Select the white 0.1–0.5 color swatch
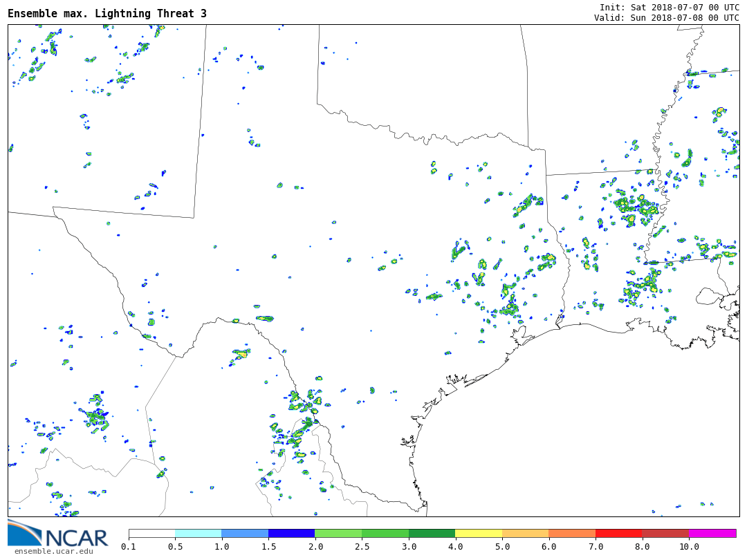 [x=152, y=533]
